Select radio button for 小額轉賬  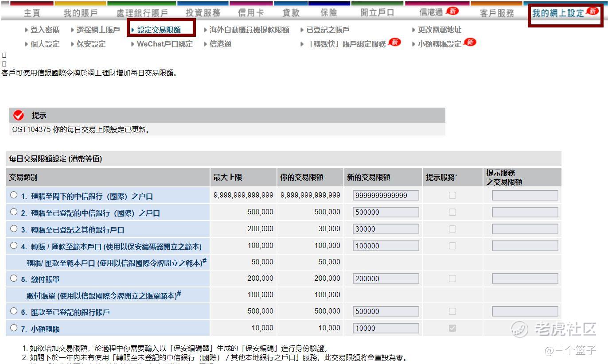(14, 328)
